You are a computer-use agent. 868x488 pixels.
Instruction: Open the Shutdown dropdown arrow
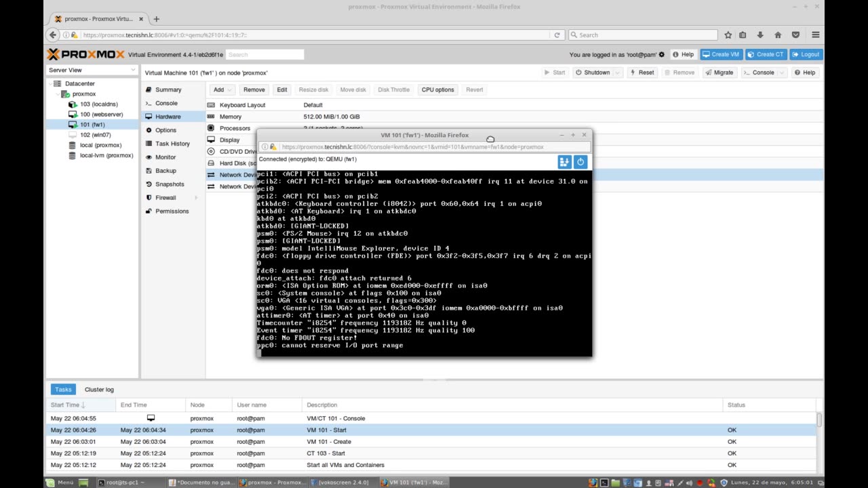tap(618, 73)
